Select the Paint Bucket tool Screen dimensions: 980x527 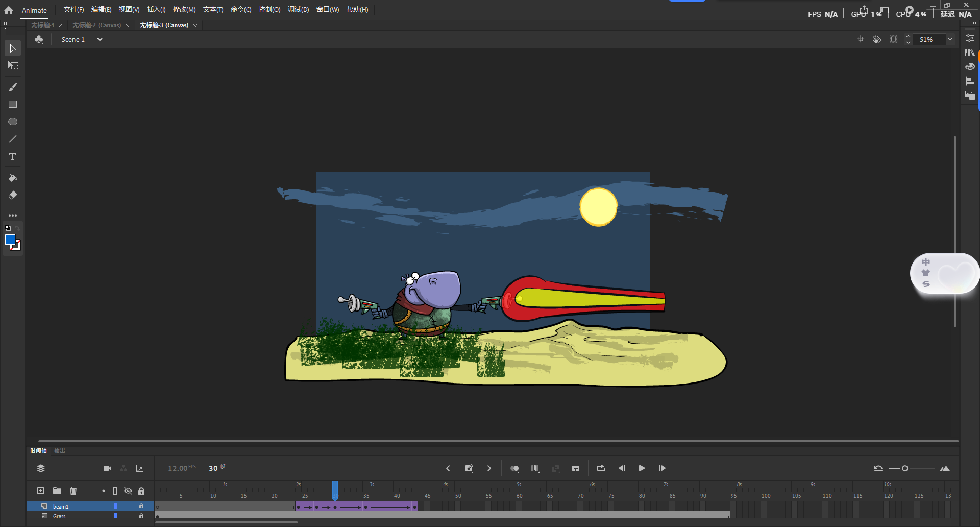13,178
